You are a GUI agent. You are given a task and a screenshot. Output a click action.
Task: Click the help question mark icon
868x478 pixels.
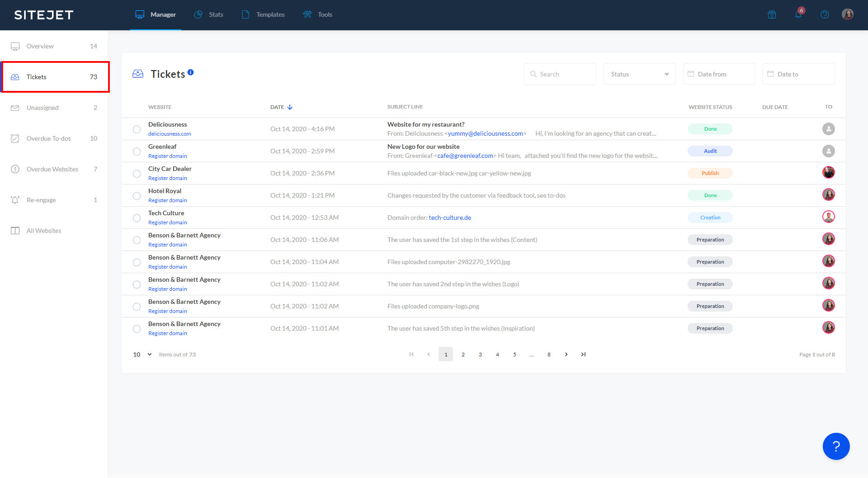point(825,14)
